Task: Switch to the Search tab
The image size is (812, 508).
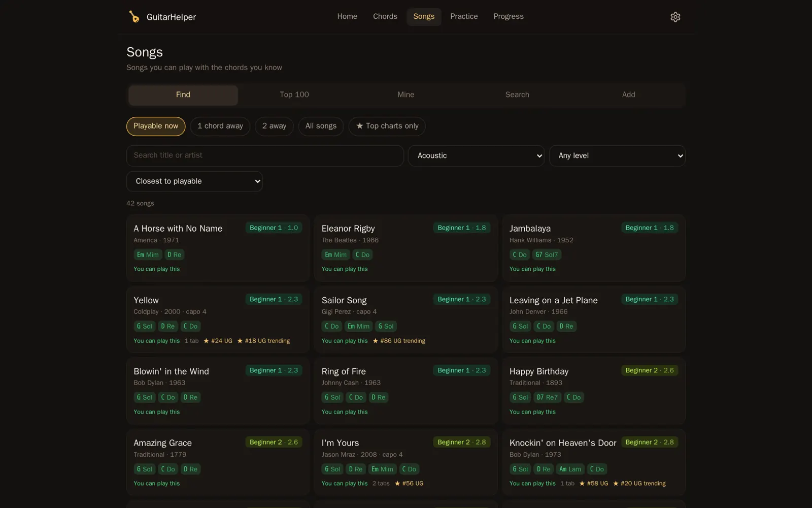Action: tap(517, 95)
